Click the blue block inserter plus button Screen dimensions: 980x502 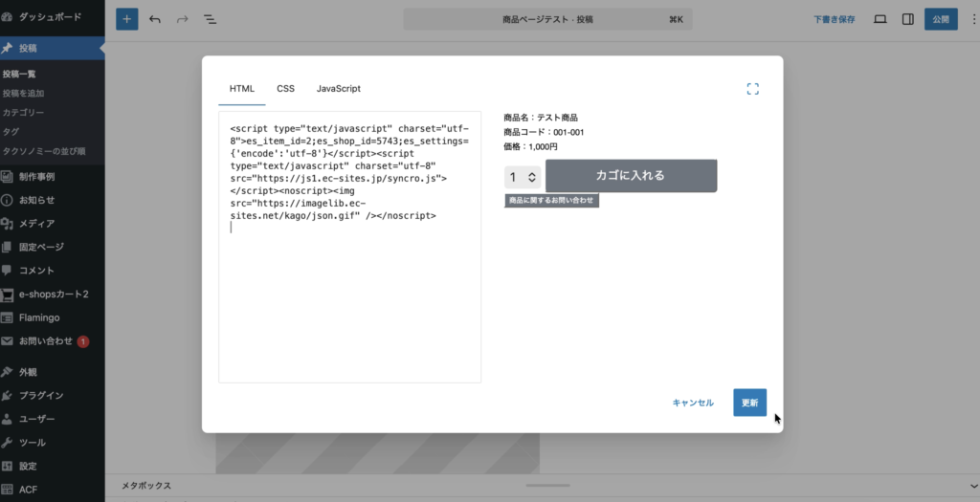tap(127, 19)
